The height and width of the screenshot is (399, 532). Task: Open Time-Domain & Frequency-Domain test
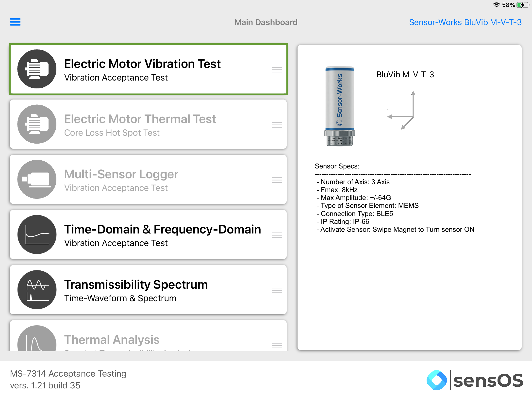[x=148, y=234]
